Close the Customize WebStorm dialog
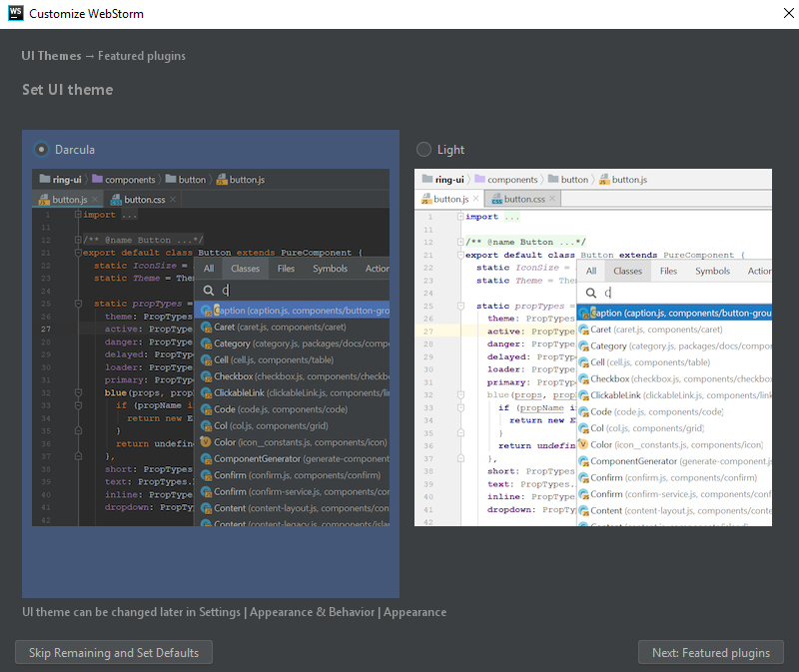 788,13
